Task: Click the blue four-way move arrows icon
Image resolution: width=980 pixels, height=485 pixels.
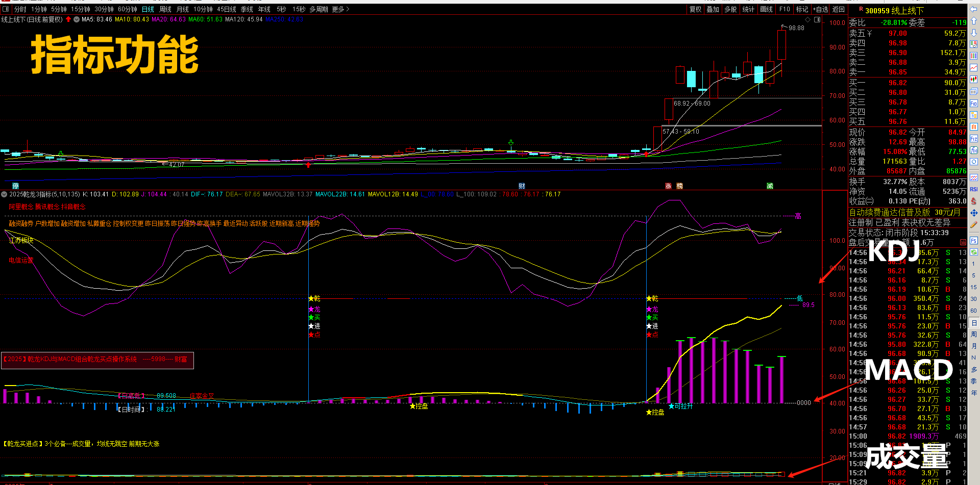Action: [x=974, y=213]
